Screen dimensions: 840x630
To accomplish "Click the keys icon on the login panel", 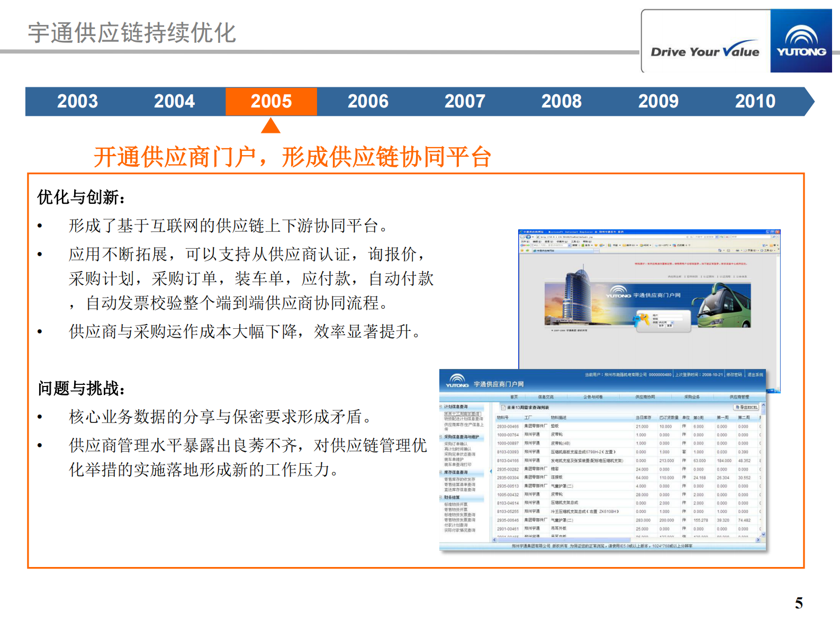I will click(x=641, y=320).
